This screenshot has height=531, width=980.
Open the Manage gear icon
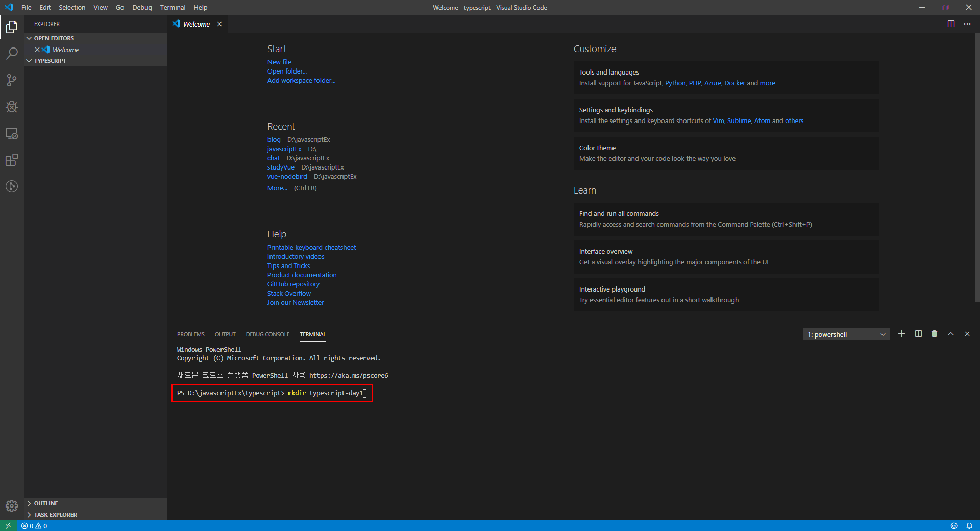tap(12, 506)
